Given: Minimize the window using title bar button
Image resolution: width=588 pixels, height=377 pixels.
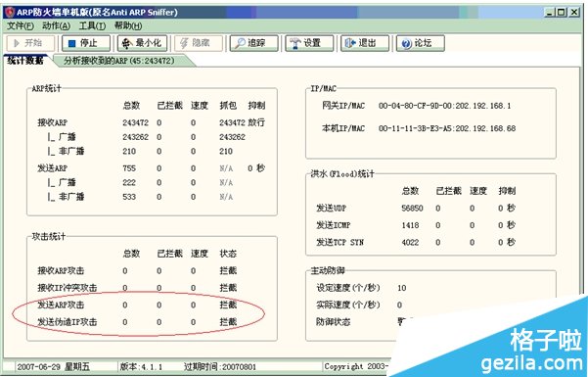Looking at the screenshot, I should (550, 13).
